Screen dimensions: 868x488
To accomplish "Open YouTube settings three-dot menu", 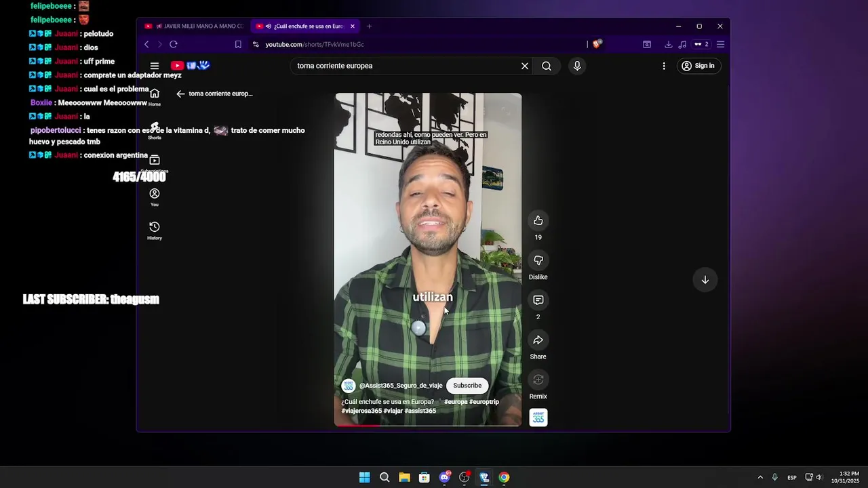I will 664,66.
